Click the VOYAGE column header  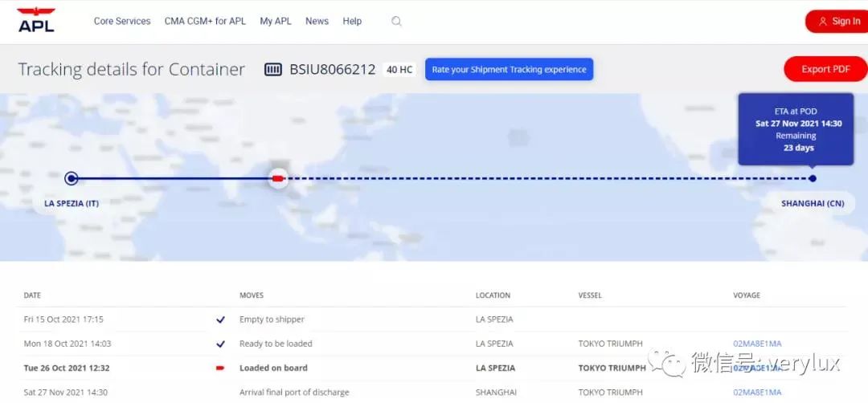(746, 295)
